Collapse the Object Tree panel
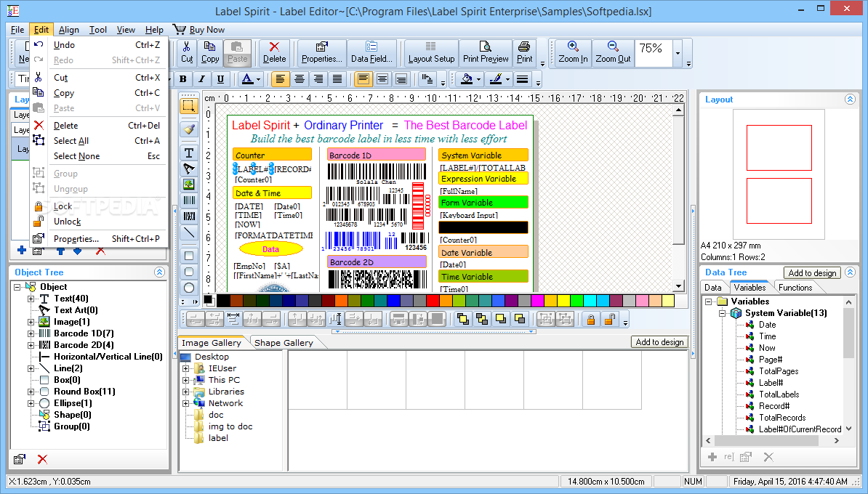Viewport: 868px width, 494px height. [159, 272]
